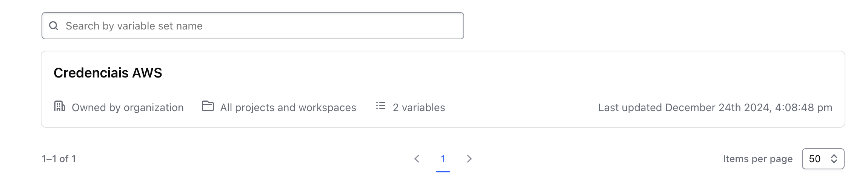
Task: Click "All projects and workspaces" text
Action: pos(288,108)
